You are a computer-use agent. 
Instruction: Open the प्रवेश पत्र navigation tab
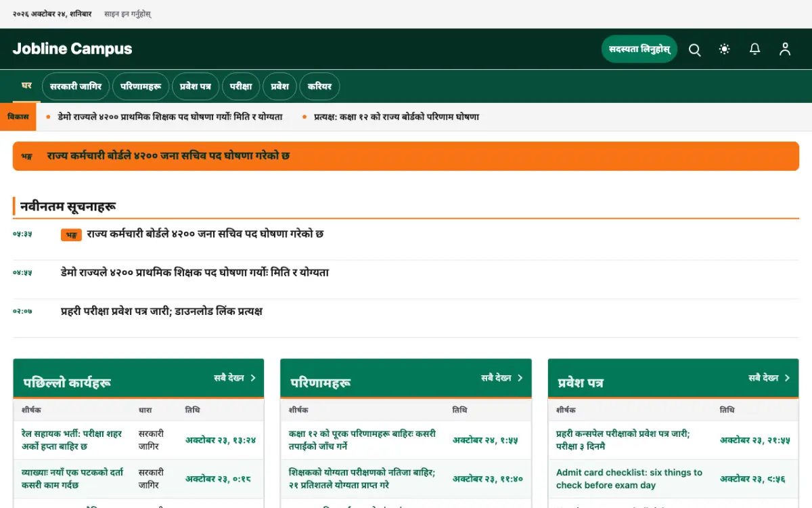coord(196,87)
